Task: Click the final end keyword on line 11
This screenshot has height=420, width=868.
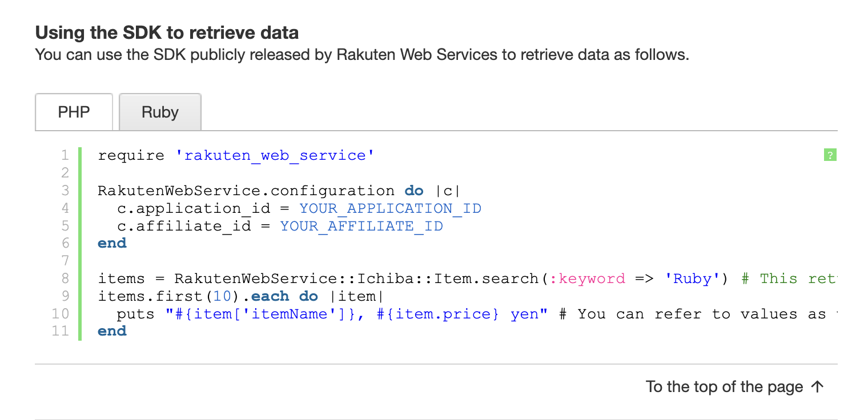Action: [x=112, y=331]
